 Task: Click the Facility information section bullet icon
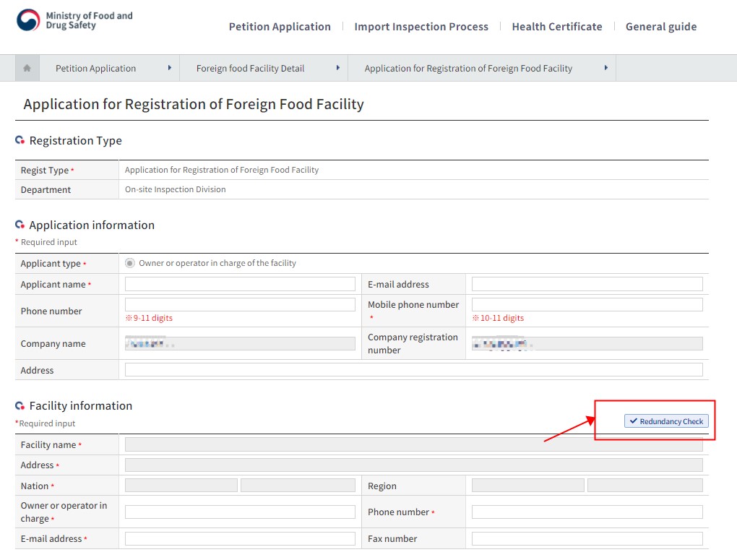(x=20, y=405)
